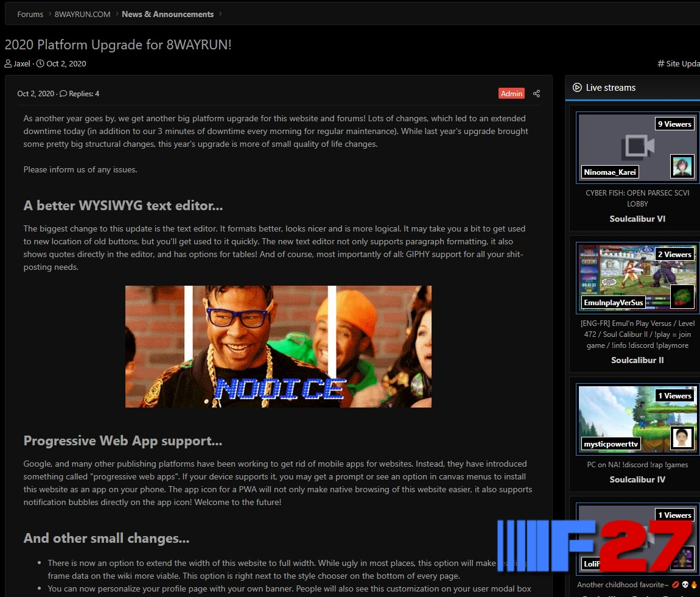This screenshot has height=597, width=700.
Task: Click the speech bubble icon beside Replies
Action: click(63, 93)
